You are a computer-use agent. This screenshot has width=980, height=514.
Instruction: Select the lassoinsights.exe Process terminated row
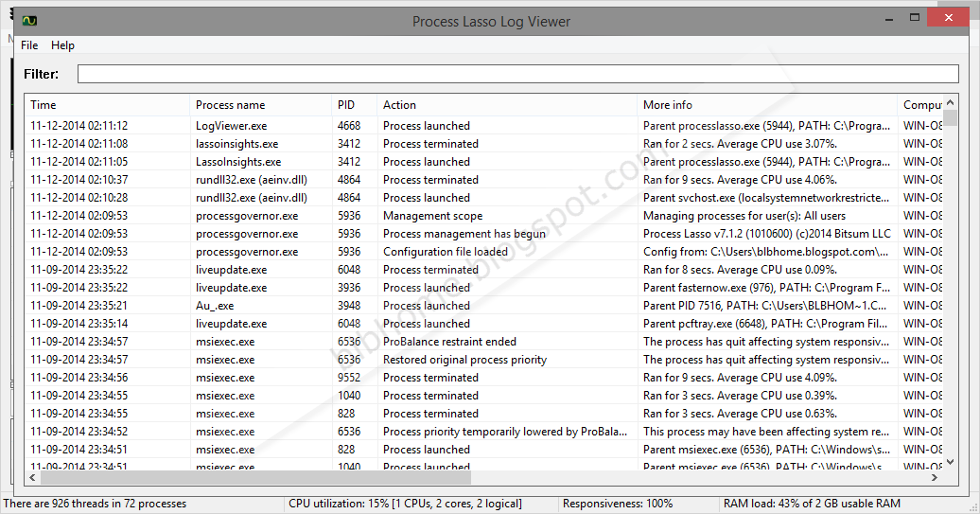pos(483,144)
